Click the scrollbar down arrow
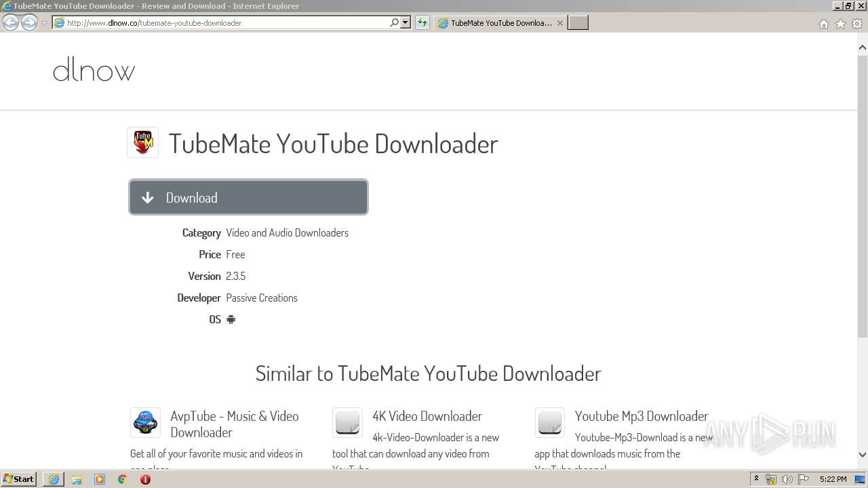 pyautogui.click(x=863, y=455)
